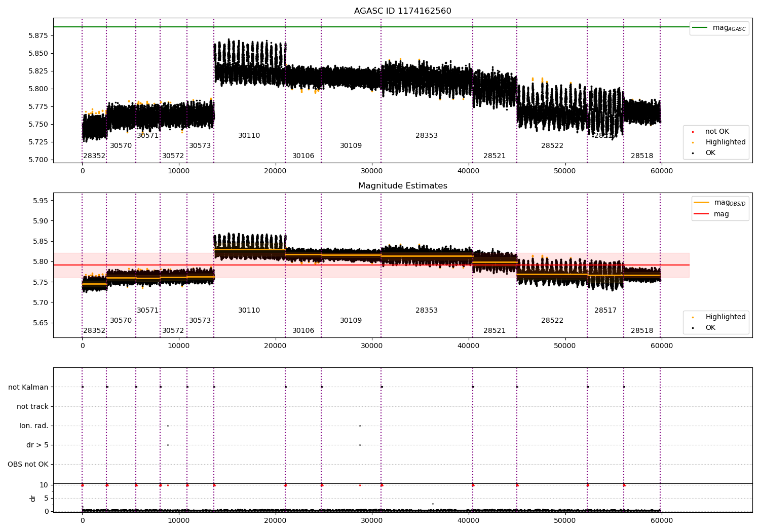The height and width of the screenshot is (532, 760).
Task: Click obsid label 30570 in Magnitude Estimates plot
Action: click(x=121, y=321)
